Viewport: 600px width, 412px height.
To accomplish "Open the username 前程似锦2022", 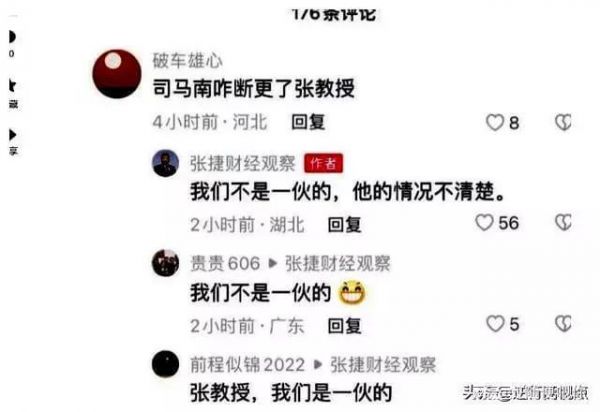I will point(248,365).
